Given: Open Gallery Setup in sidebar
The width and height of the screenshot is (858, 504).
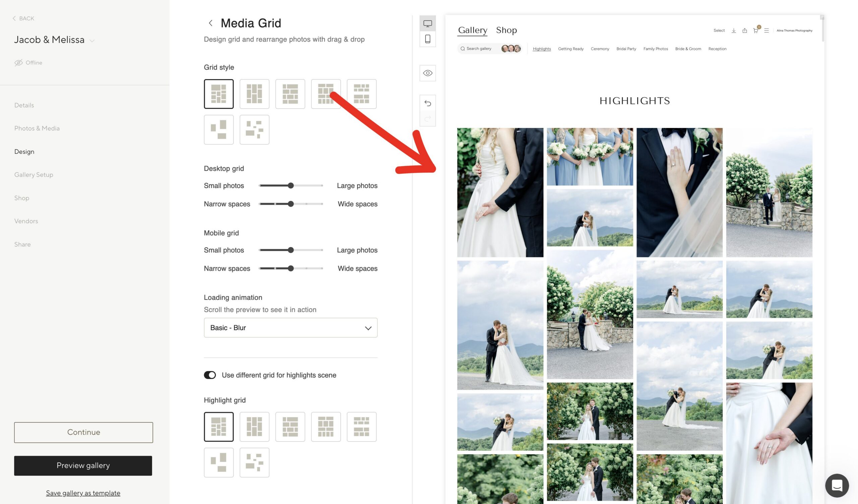Looking at the screenshot, I should (34, 175).
